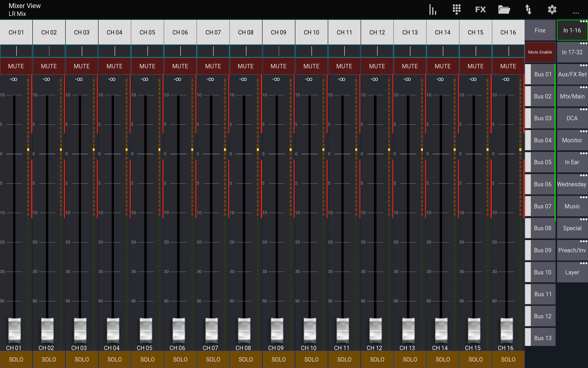Mute channel CH 09
Viewport: 588px width, 368px height.
pos(279,66)
